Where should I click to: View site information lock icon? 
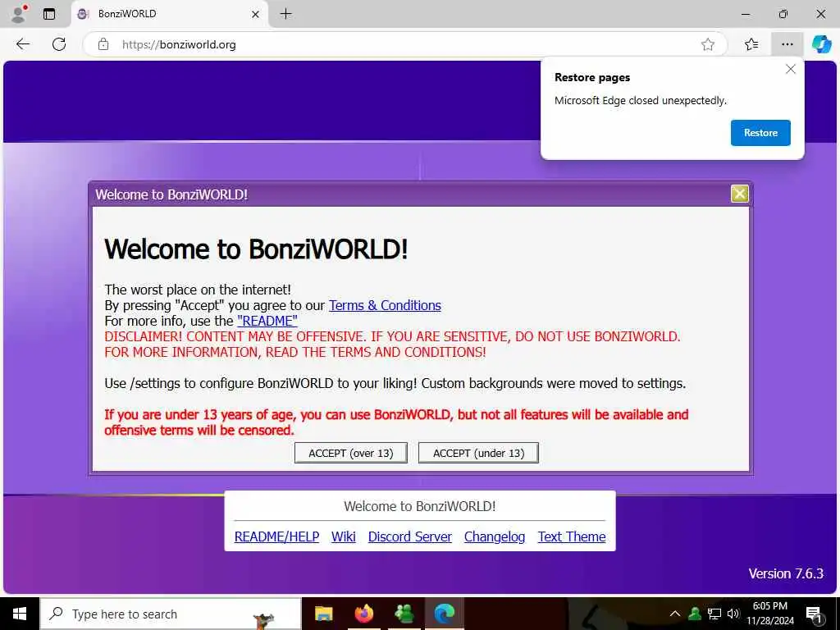103,44
